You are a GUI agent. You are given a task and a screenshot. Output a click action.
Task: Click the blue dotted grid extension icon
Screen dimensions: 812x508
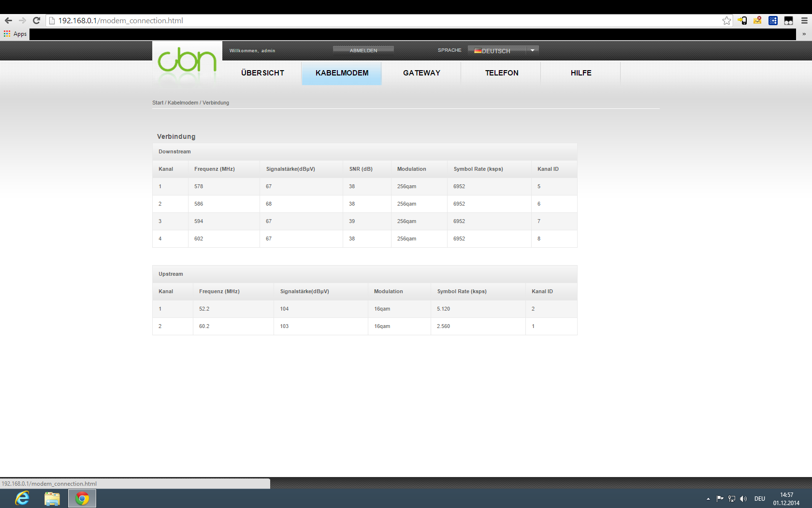coord(773,20)
